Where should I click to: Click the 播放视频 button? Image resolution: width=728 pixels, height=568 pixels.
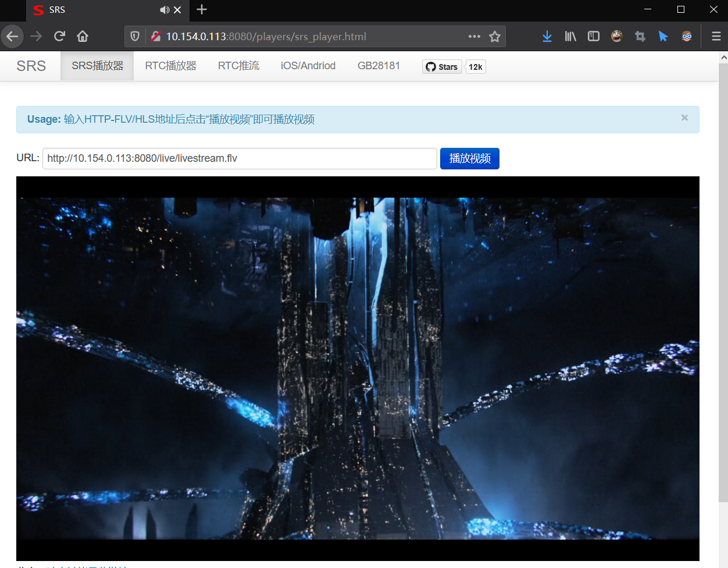click(x=470, y=158)
